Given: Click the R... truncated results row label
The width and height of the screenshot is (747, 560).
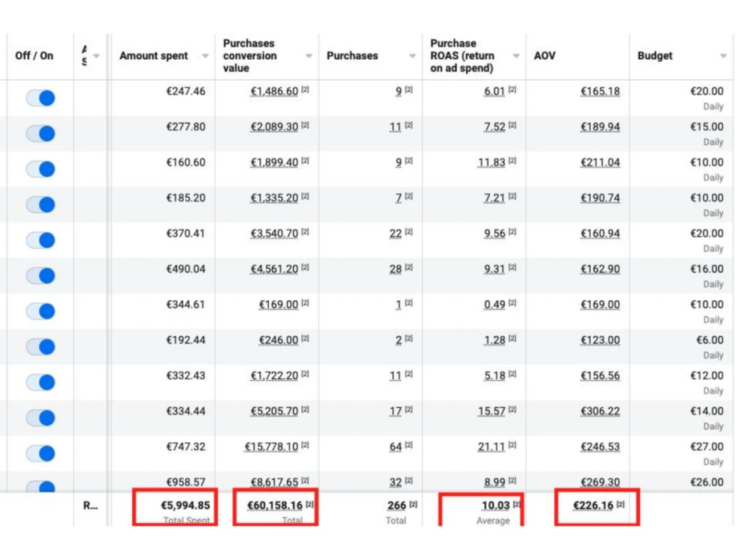Looking at the screenshot, I should coord(90,505).
